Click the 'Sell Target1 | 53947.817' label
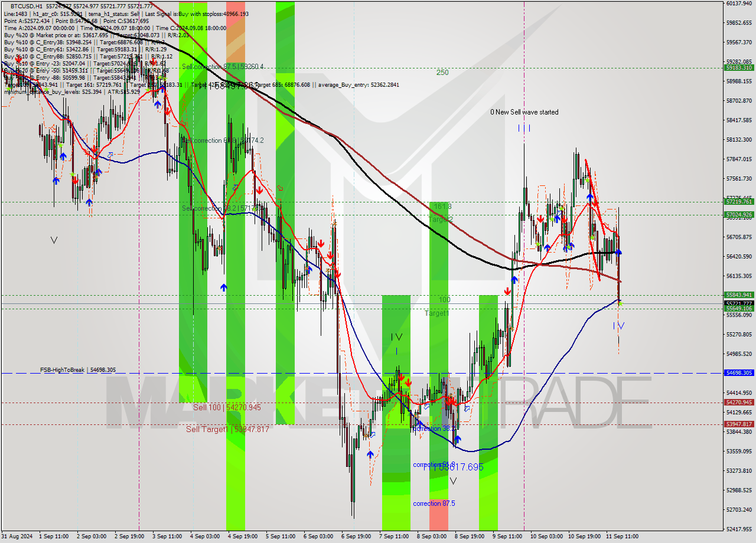Viewport: 756px width, 543px height. click(227, 429)
